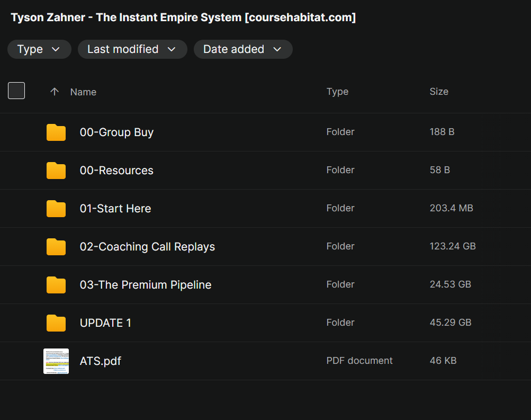Sort by the Name column header

(x=83, y=92)
